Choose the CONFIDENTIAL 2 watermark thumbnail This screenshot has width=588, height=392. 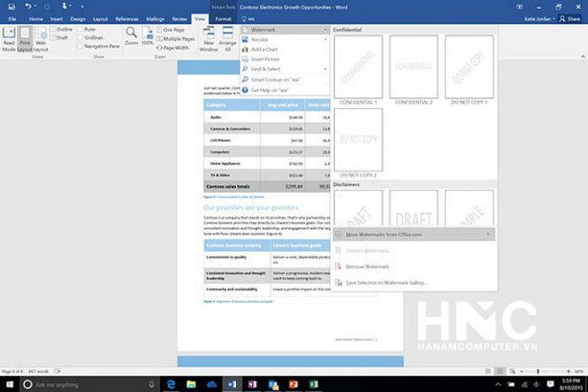[414, 66]
